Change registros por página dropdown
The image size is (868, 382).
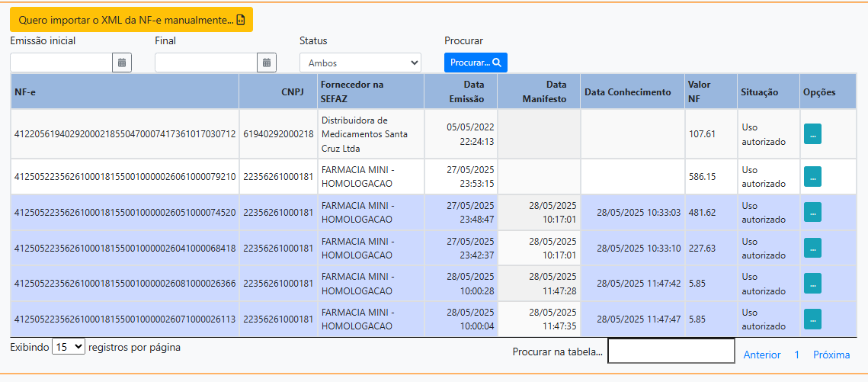[69, 347]
